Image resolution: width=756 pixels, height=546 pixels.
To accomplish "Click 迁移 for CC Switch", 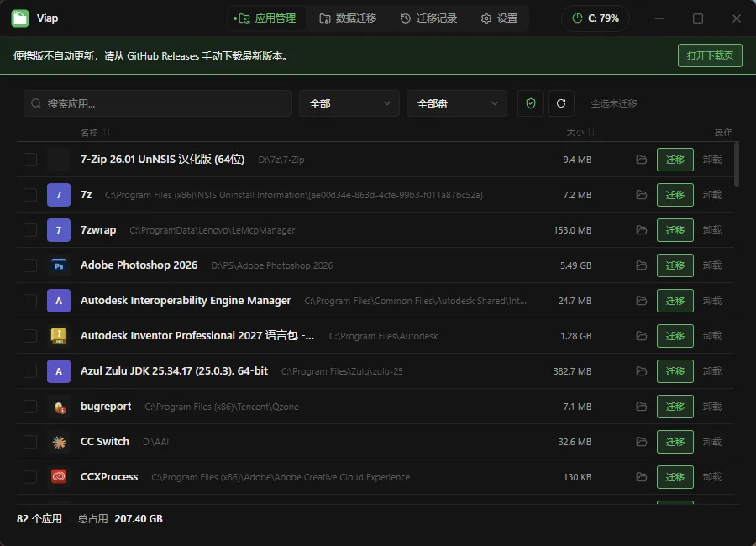I will (x=675, y=442).
